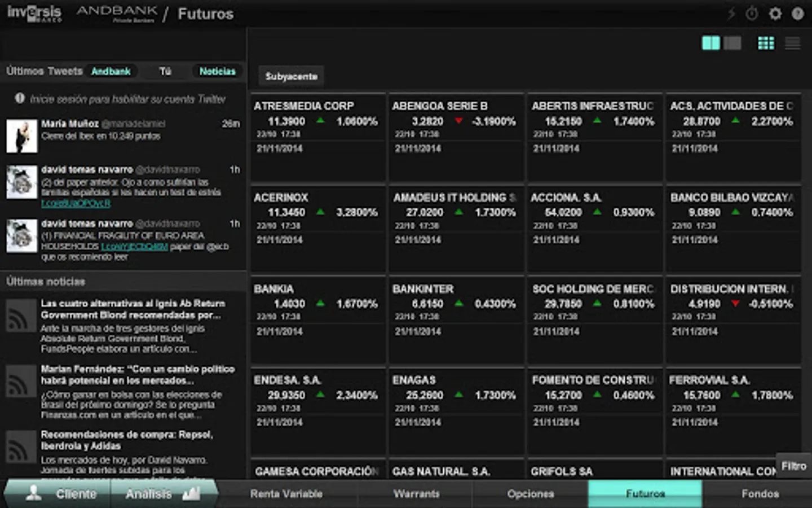812x508 pixels.
Task: Open DISTRIBUCION INTERN futures tile
Action: [x=733, y=320]
